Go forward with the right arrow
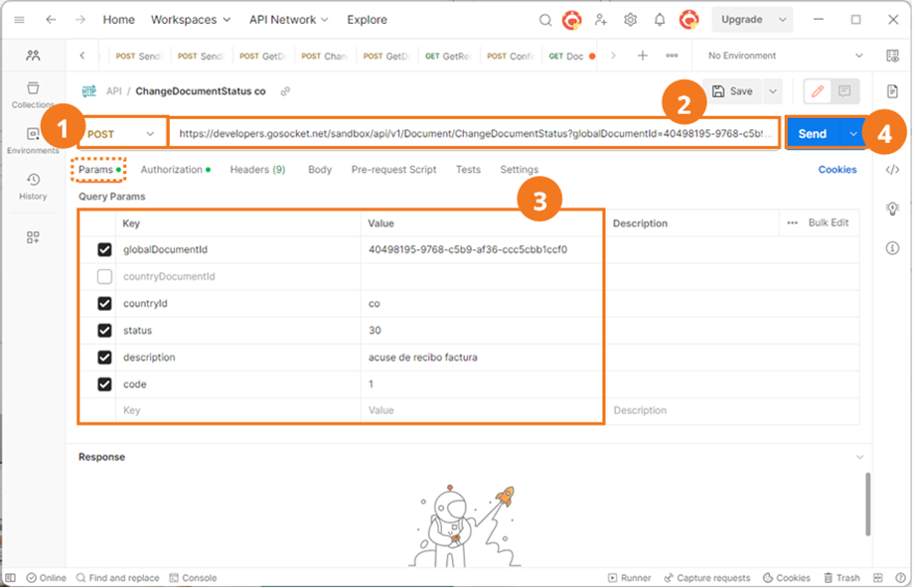The image size is (916, 588). [80, 20]
